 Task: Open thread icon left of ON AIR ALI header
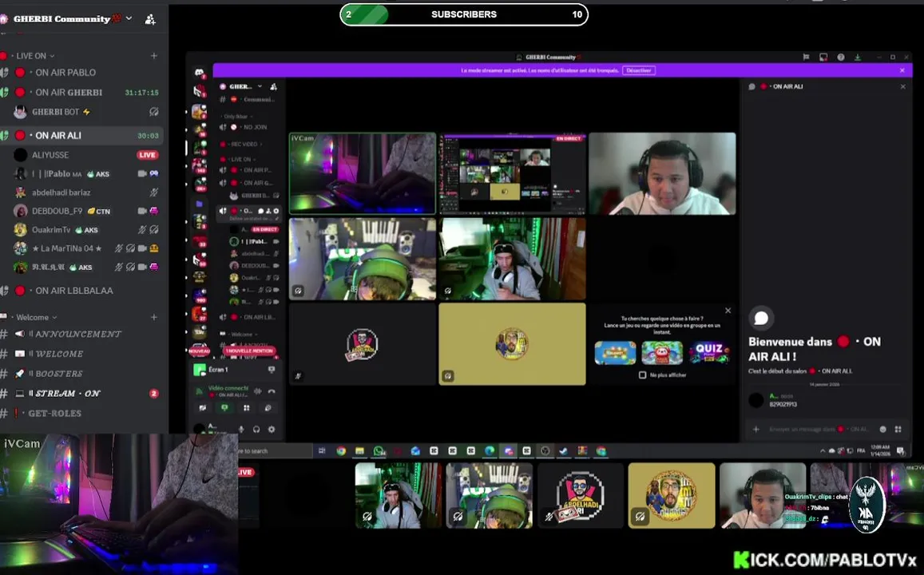click(x=752, y=86)
